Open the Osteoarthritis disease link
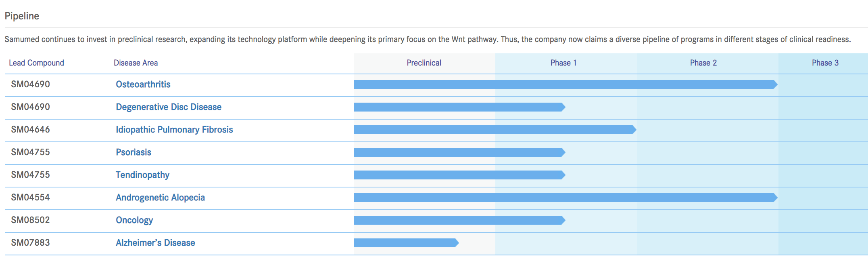 point(143,84)
